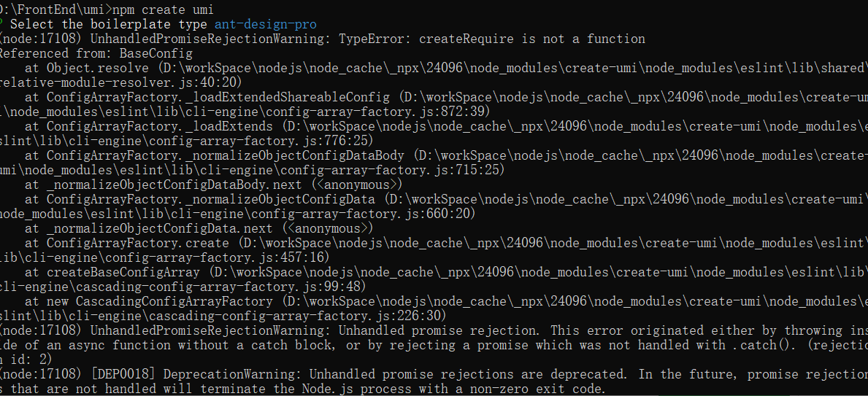Click 'new CascadingConfigArrayFactory' stack line
This screenshot has height=396, width=868.
point(446,301)
